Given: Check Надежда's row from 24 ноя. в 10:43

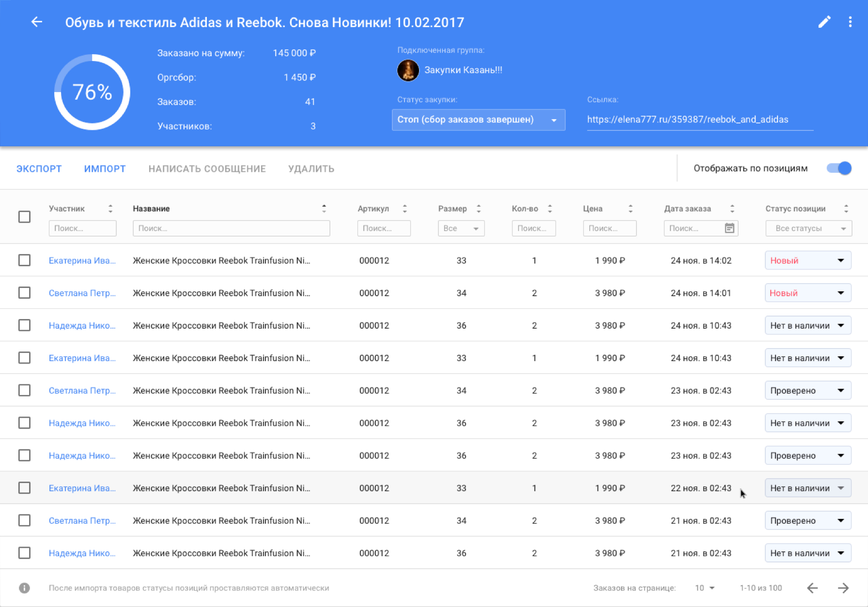Looking at the screenshot, I should [x=24, y=325].
